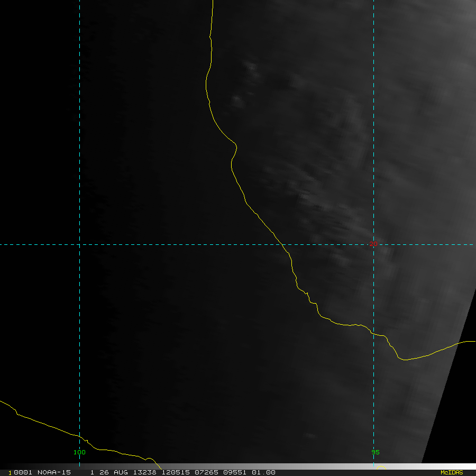Click the 0001 image number at bottom left

(22, 472)
